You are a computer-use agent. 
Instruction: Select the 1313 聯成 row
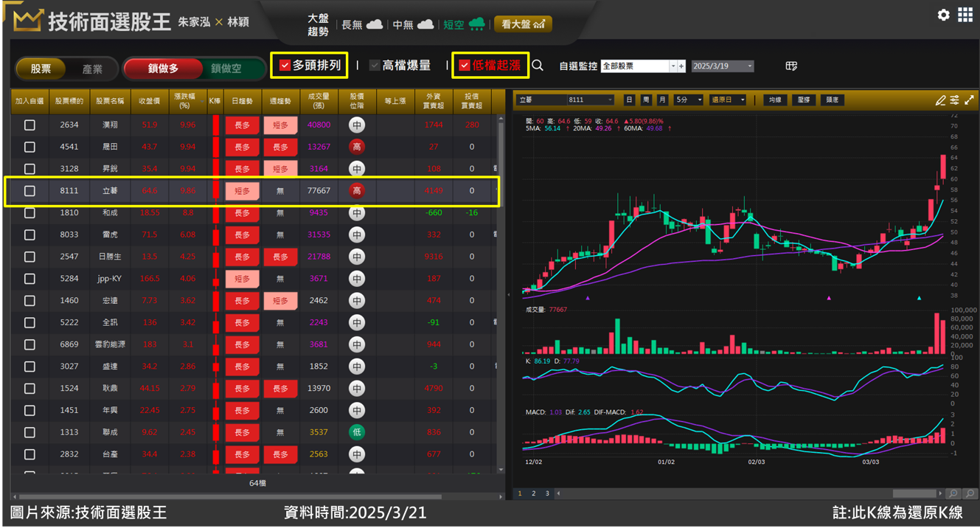click(x=255, y=432)
